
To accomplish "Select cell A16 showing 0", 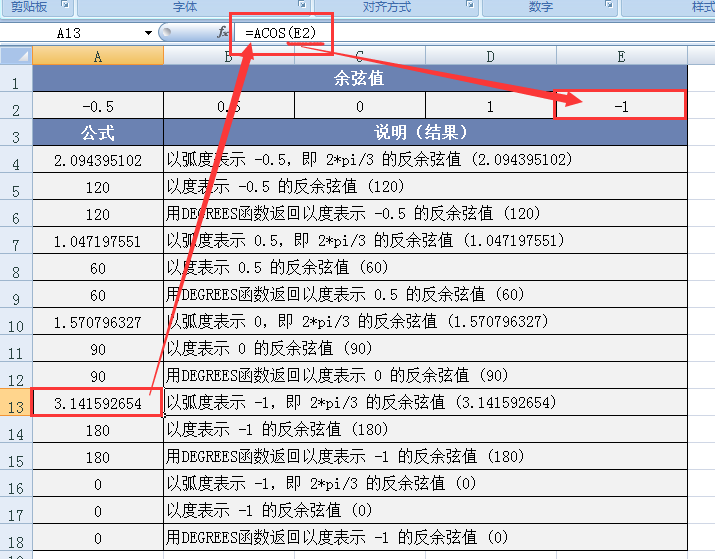I will pyautogui.click(x=98, y=483).
